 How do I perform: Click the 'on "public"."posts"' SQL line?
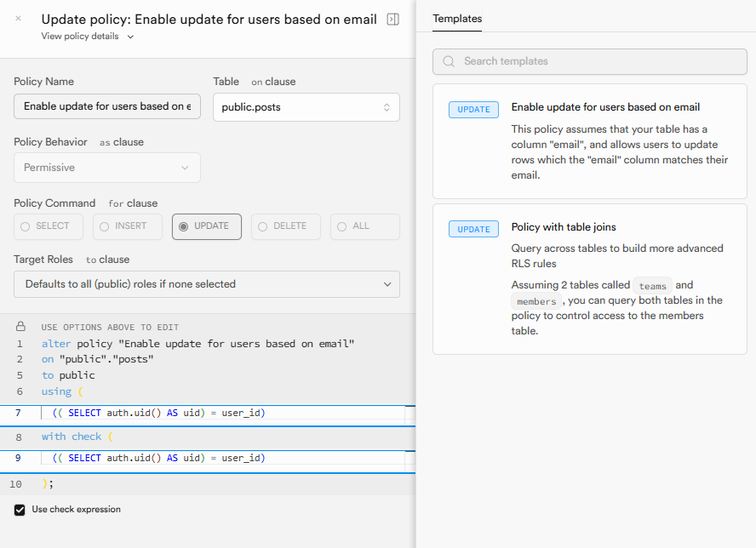pos(97,359)
